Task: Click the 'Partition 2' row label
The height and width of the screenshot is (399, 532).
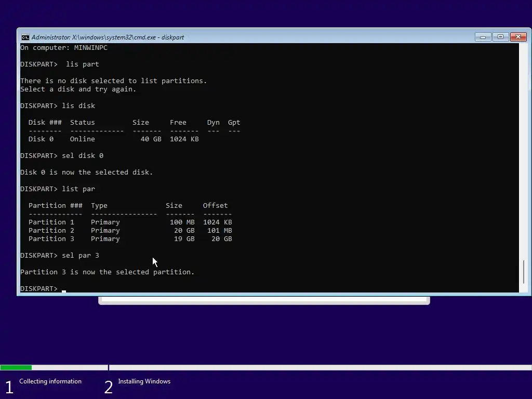Action: coord(51,231)
